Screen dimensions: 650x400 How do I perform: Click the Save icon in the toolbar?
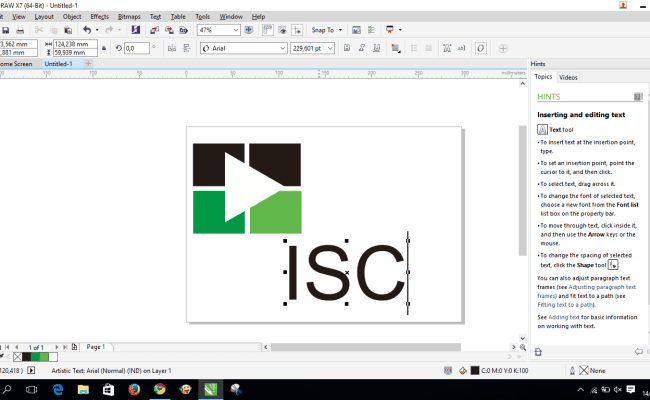5,30
